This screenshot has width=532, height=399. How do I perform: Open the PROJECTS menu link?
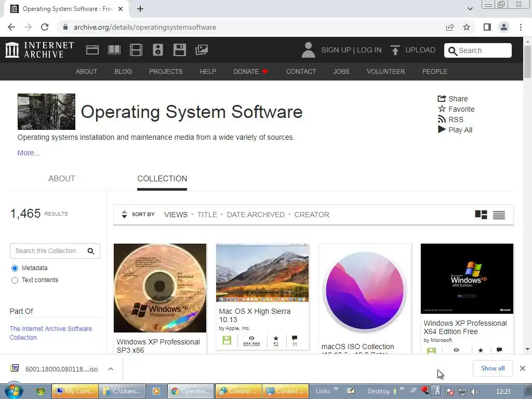click(166, 72)
